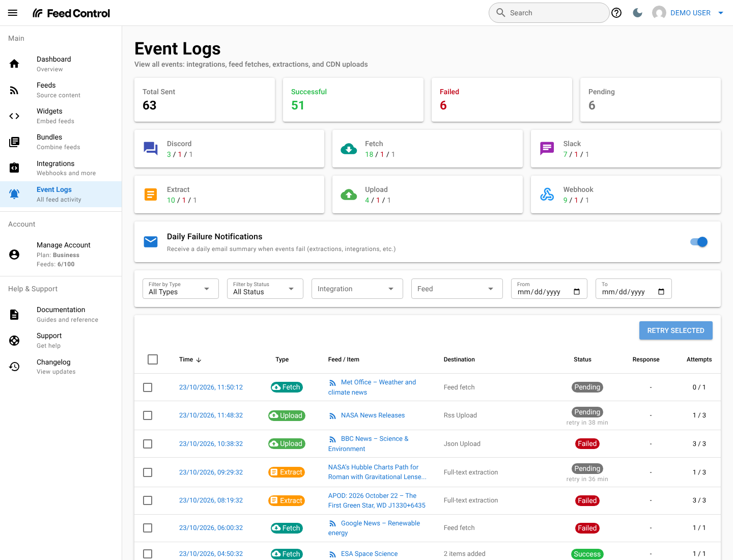
Task: Toggle dark mode moon icon
Action: 637,13
